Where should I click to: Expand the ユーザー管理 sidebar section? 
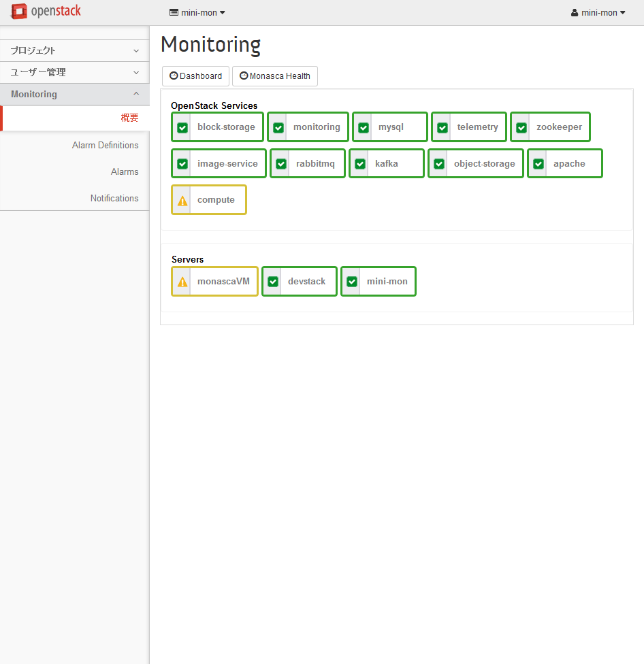(x=75, y=72)
